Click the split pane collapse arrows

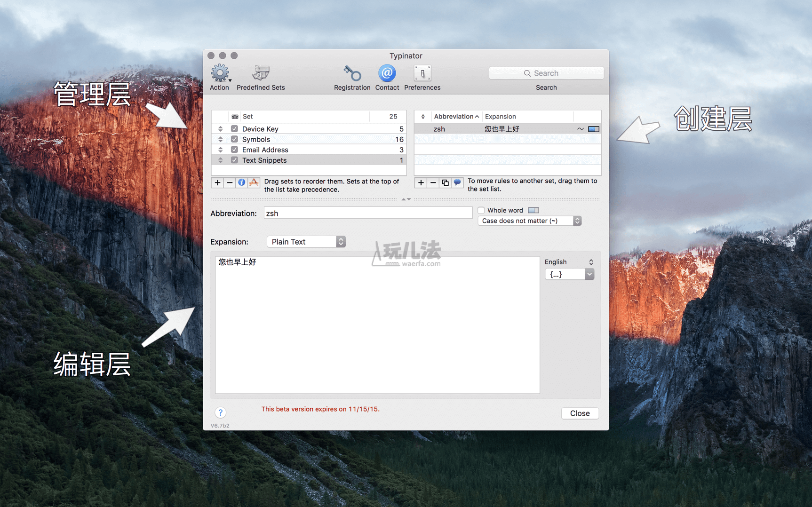406,199
